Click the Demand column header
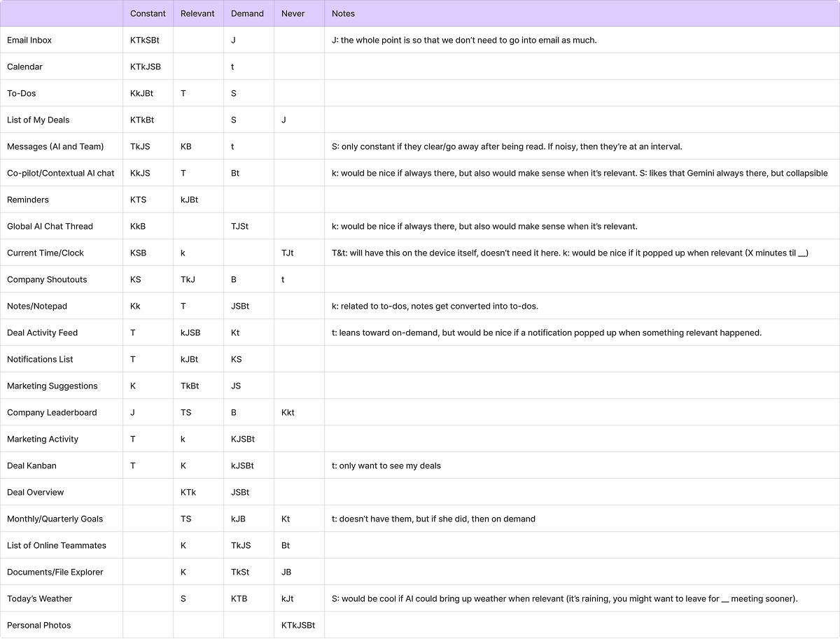 248,13
